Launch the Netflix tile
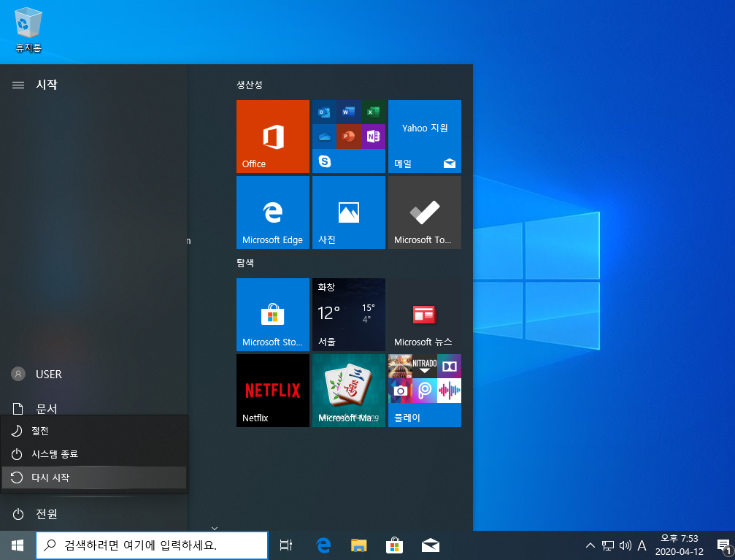This screenshot has width=735, height=560. point(273,391)
